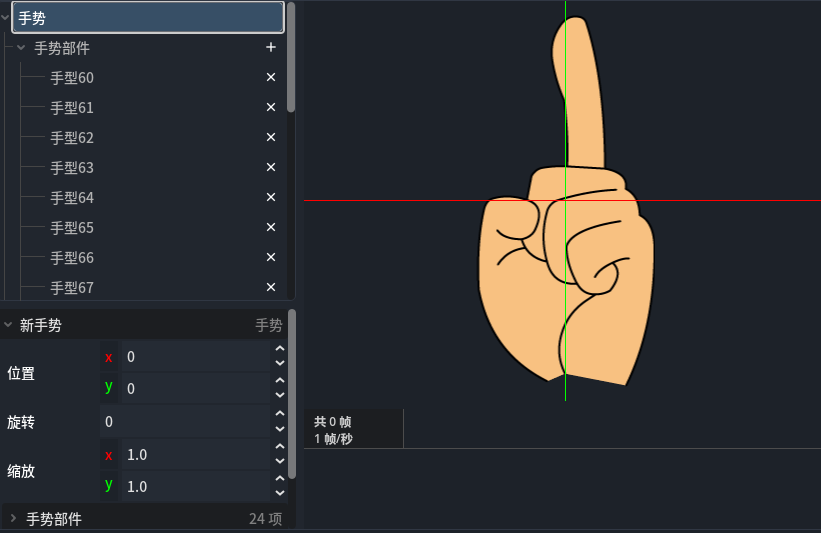821x533 pixels.
Task: Remove the 手型67 entry
Action: pyautogui.click(x=270, y=287)
